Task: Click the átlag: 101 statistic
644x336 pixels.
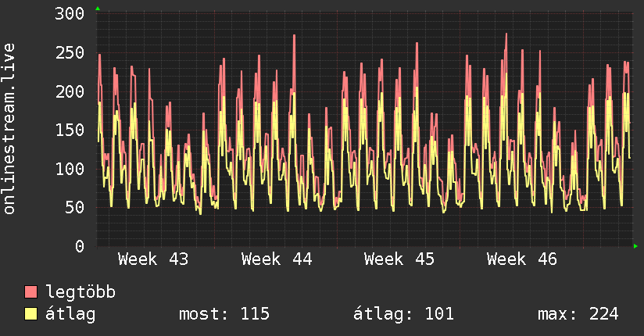Action: [404, 314]
